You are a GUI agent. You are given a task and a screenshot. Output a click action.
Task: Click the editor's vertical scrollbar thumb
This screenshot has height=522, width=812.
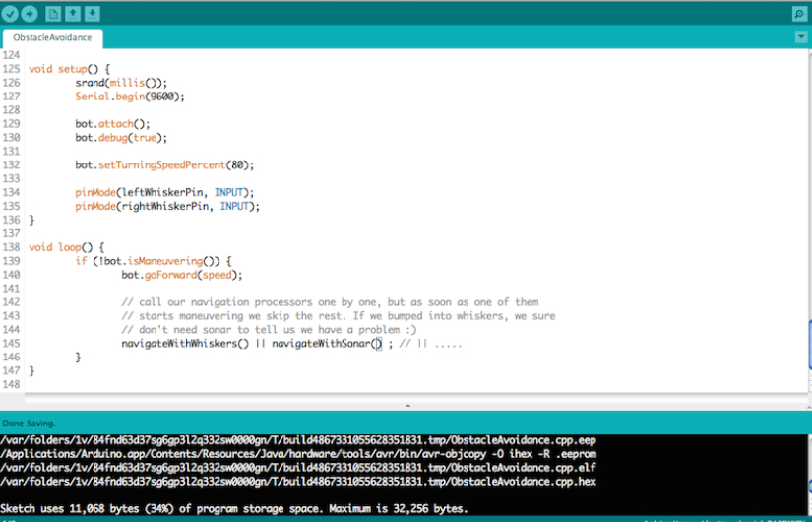(x=808, y=345)
